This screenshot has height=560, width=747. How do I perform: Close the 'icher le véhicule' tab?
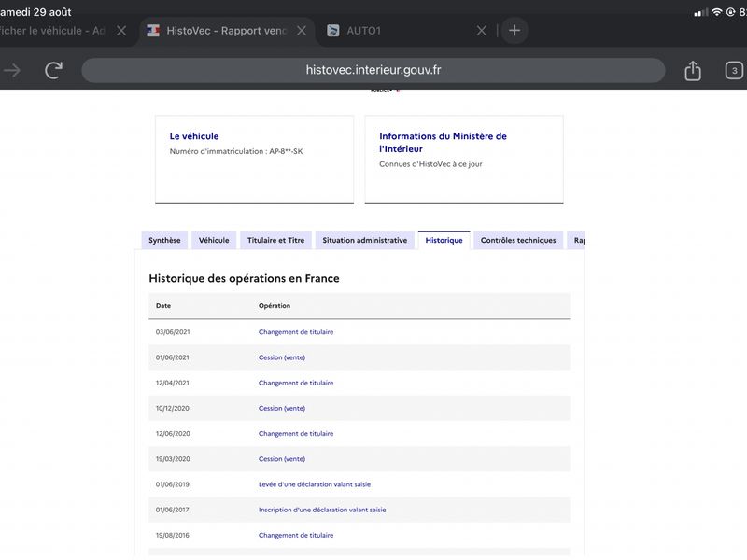[x=121, y=31]
